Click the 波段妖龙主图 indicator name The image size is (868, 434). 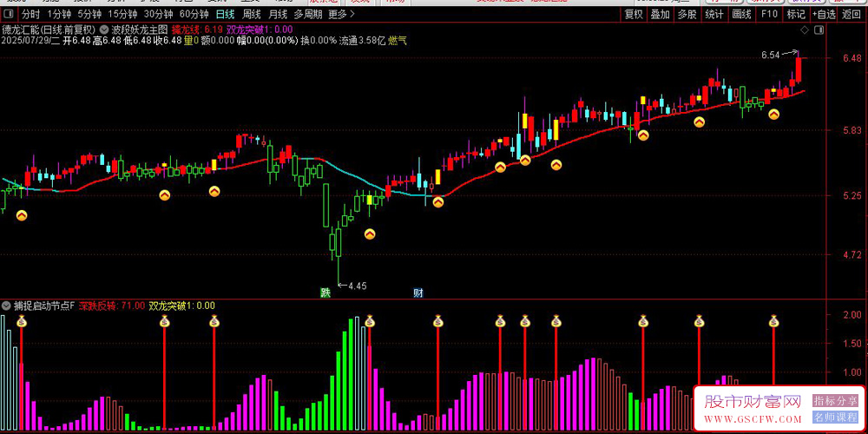(138, 30)
